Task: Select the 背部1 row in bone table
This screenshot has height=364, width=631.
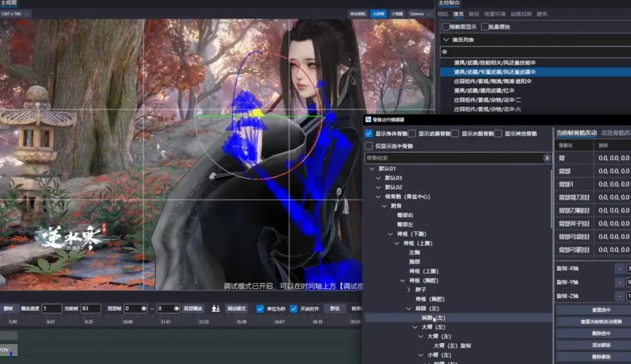Action: 593,184
